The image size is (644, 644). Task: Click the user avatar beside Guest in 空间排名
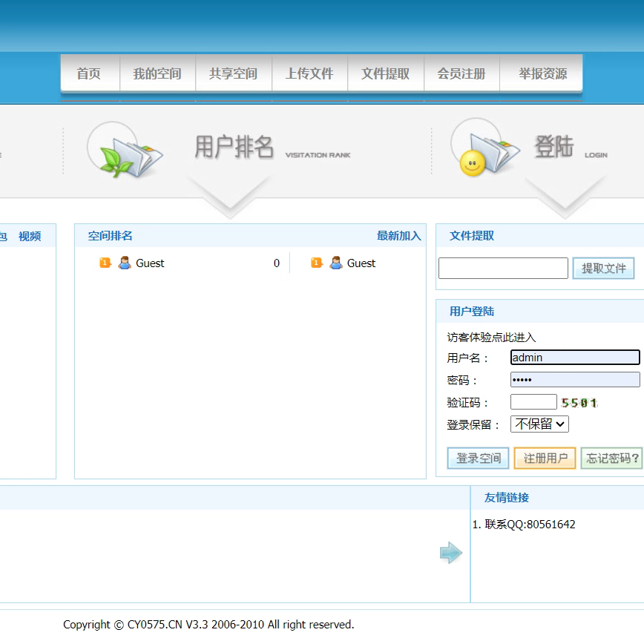(x=125, y=263)
